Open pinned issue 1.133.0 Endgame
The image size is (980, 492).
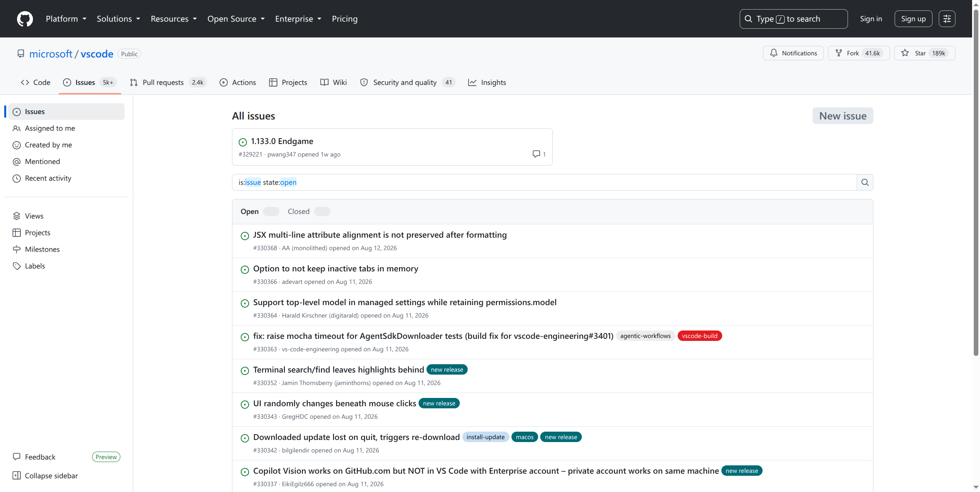coord(282,141)
